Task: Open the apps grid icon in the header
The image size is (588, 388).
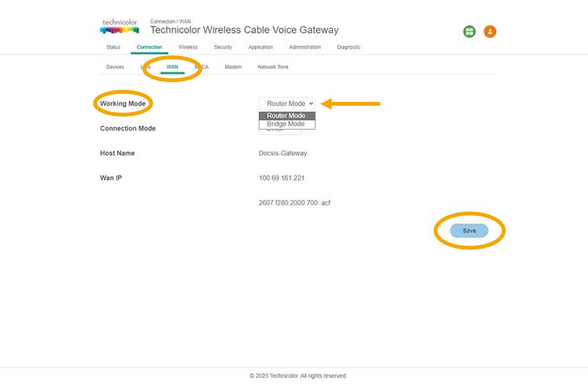Action: pos(469,31)
